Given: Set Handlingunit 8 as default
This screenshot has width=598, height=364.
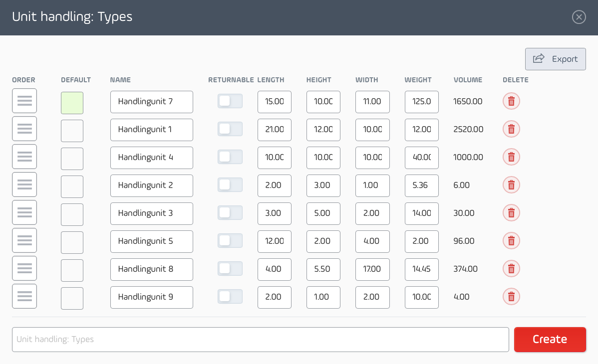Looking at the screenshot, I should pos(72,270).
